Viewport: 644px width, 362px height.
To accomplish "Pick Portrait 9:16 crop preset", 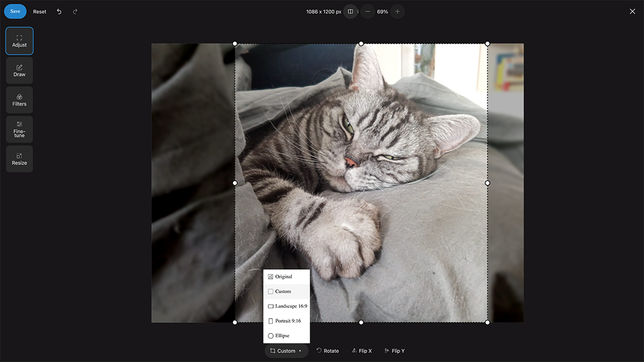I will click(287, 321).
